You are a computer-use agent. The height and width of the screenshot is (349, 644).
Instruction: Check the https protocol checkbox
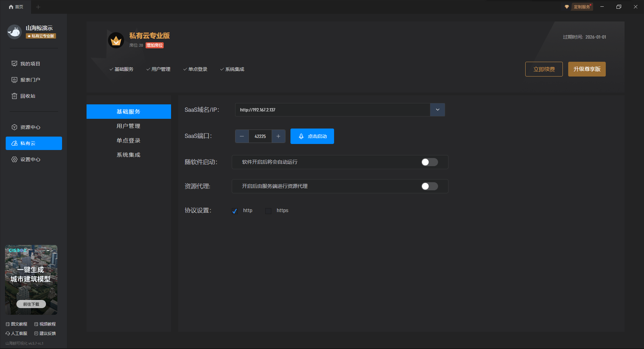pos(268,211)
